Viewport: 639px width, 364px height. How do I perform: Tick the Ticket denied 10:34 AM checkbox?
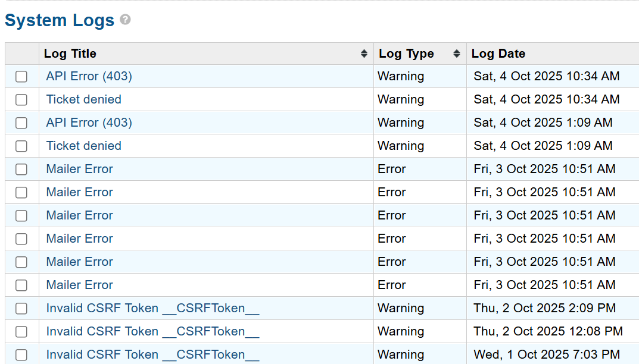(x=21, y=99)
